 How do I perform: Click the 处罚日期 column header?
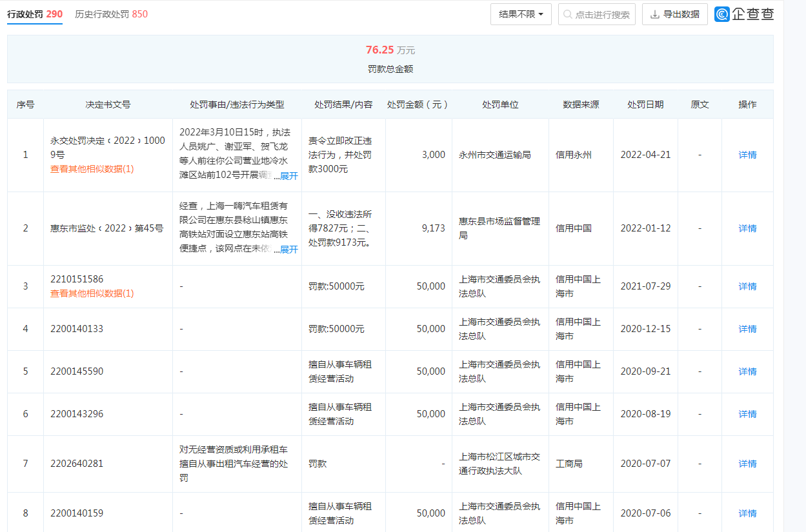645,104
